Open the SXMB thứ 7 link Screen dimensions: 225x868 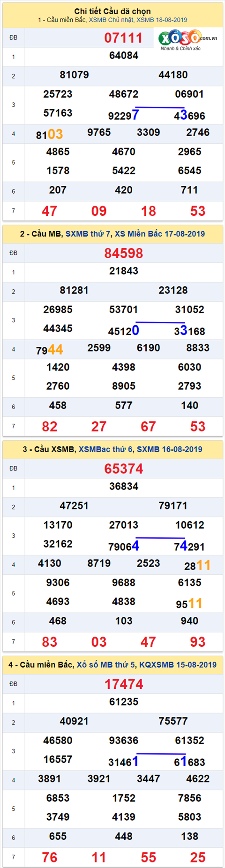coord(88,234)
